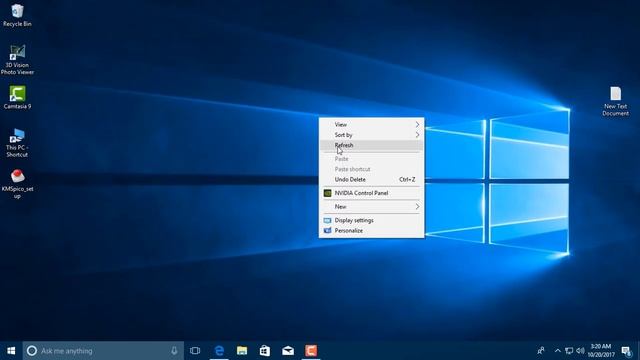The width and height of the screenshot is (640, 360).
Task: Open the Windows Start menu
Action: pos(11,351)
